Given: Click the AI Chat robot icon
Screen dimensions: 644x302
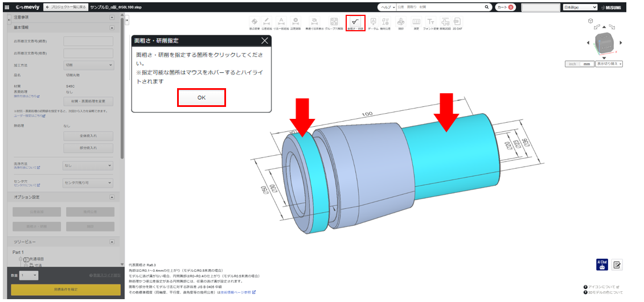Looking at the screenshot, I should point(601,264).
